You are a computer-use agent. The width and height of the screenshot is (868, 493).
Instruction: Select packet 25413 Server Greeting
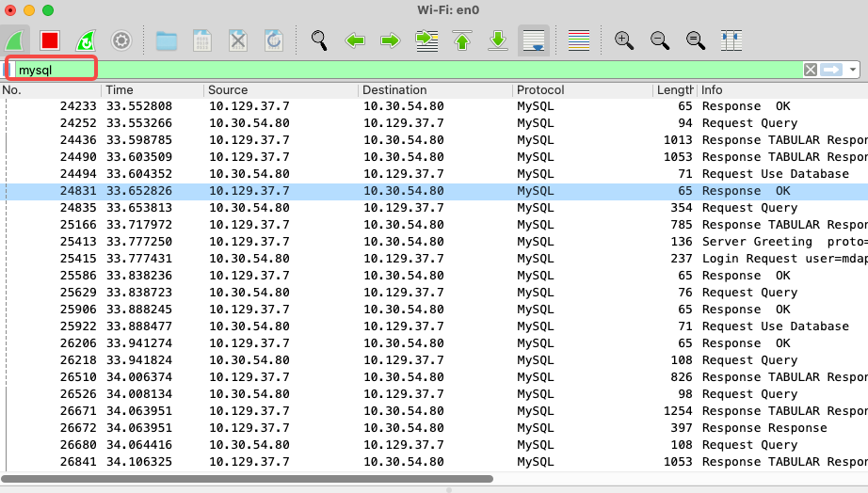434,241
